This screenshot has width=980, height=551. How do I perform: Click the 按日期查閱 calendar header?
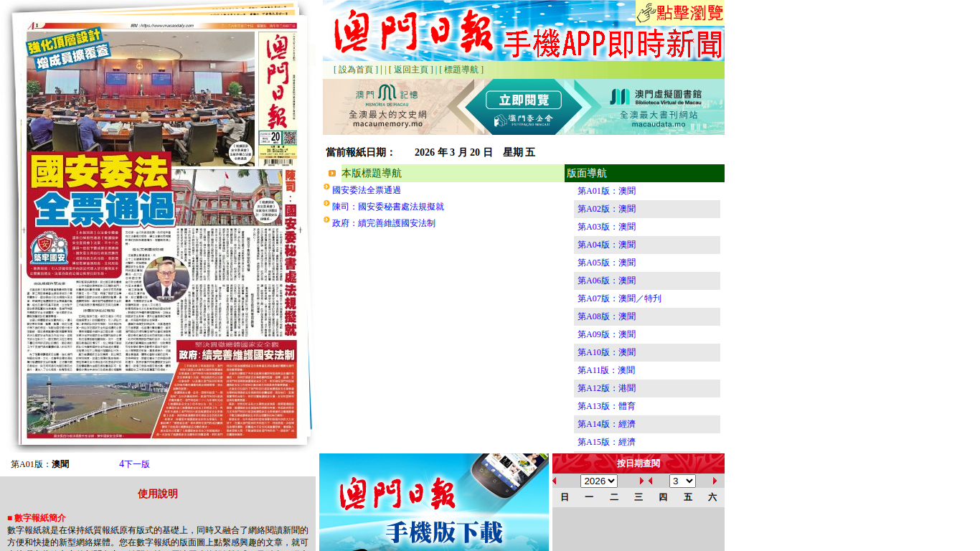(639, 463)
